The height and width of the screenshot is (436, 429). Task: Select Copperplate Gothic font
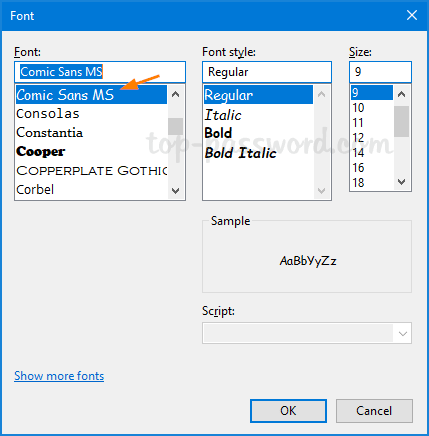coord(91,171)
